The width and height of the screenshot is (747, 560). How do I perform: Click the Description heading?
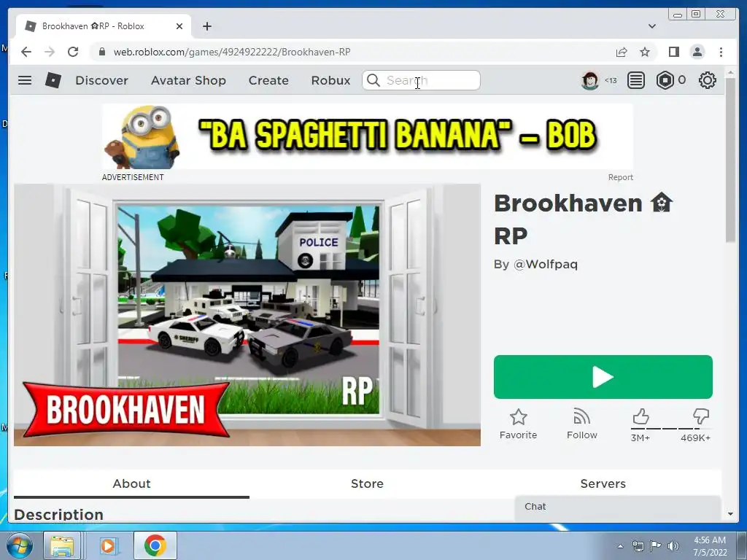pos(58,514)
